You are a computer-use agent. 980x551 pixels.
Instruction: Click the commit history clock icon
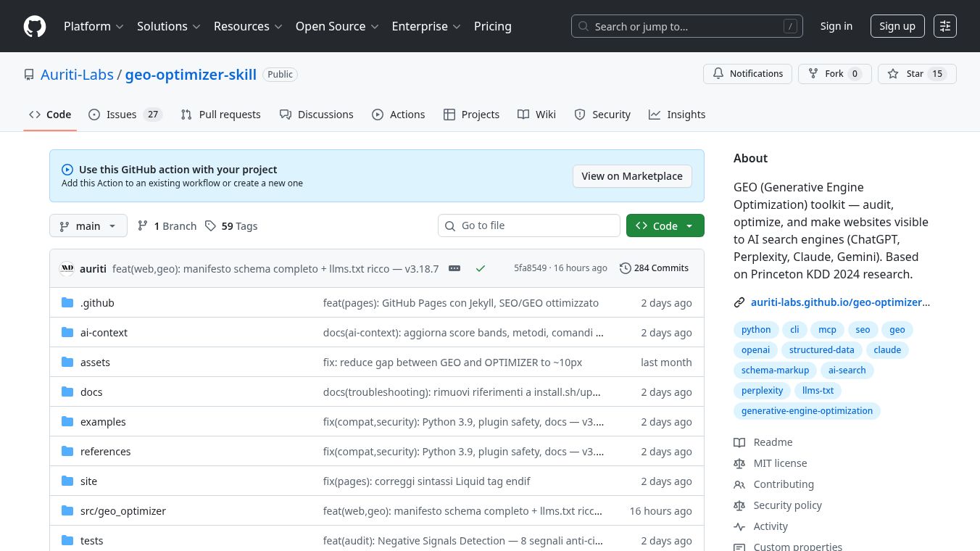[626, 268]
